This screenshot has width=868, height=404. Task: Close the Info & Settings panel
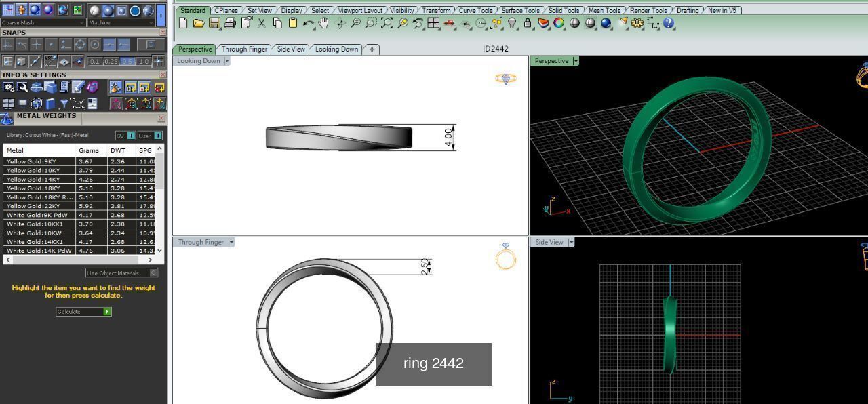coord(162,75)
